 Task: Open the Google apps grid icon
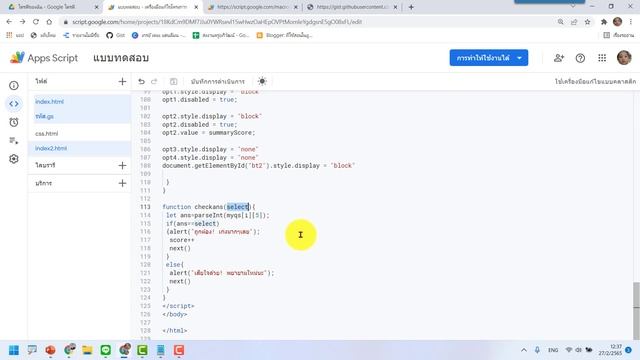[602, 58]
